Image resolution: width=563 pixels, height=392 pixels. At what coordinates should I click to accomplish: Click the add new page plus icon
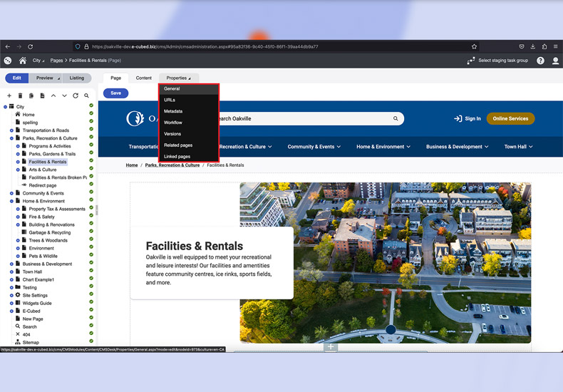click(9, 96)
